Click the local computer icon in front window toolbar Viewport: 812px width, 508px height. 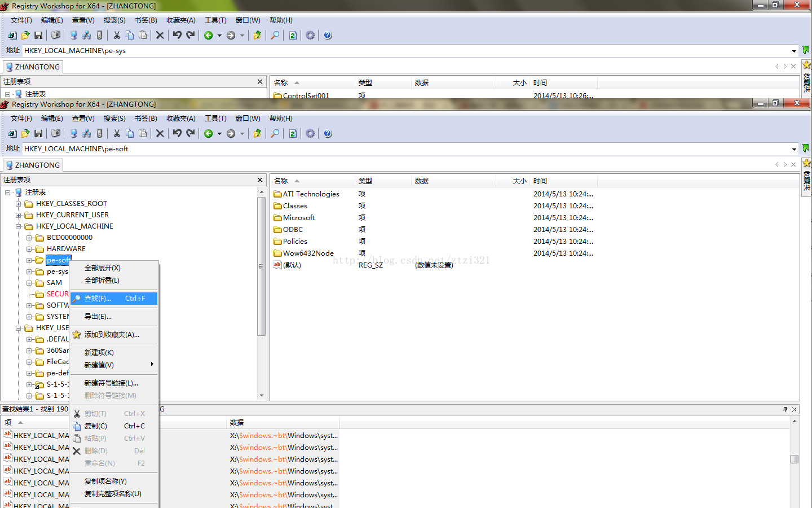pyautogui.click(x=73, y=133)
